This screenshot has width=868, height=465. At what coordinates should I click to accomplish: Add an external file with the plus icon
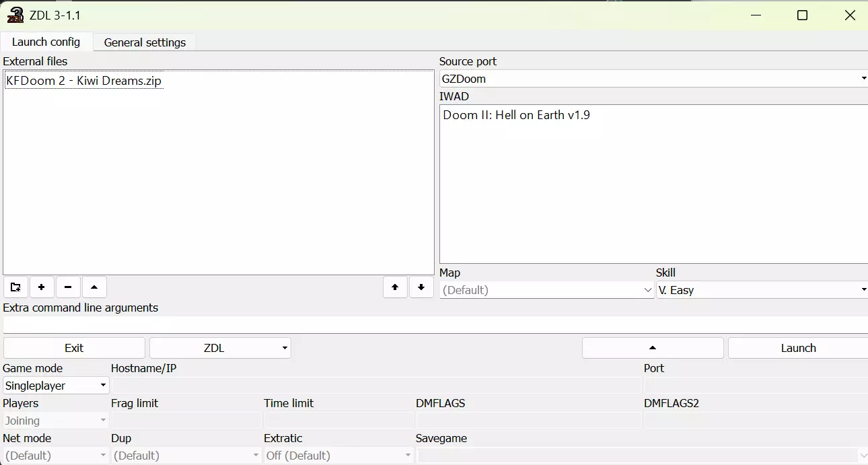coord(41,287)
